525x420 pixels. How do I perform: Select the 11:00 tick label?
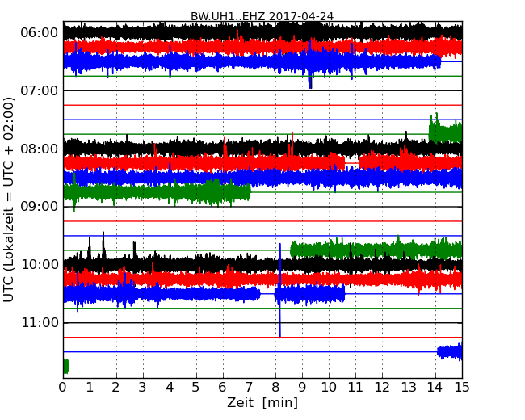pyautogui.click(x=39, y=323)
